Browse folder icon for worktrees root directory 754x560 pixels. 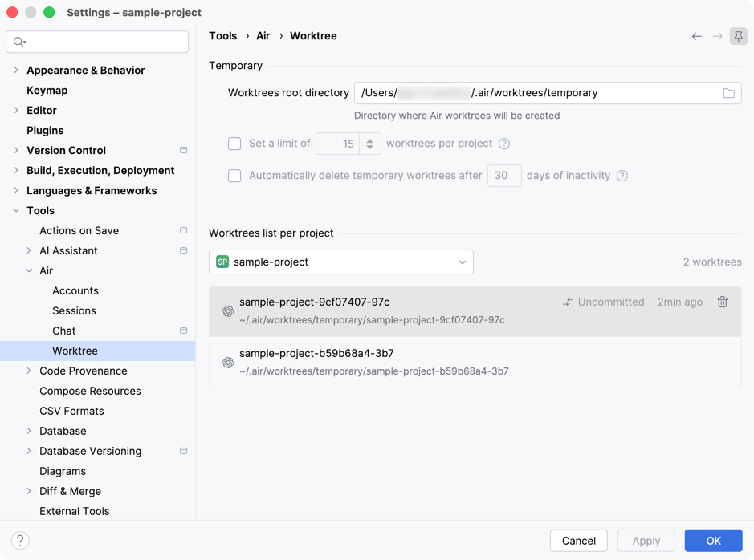point(728,93)
